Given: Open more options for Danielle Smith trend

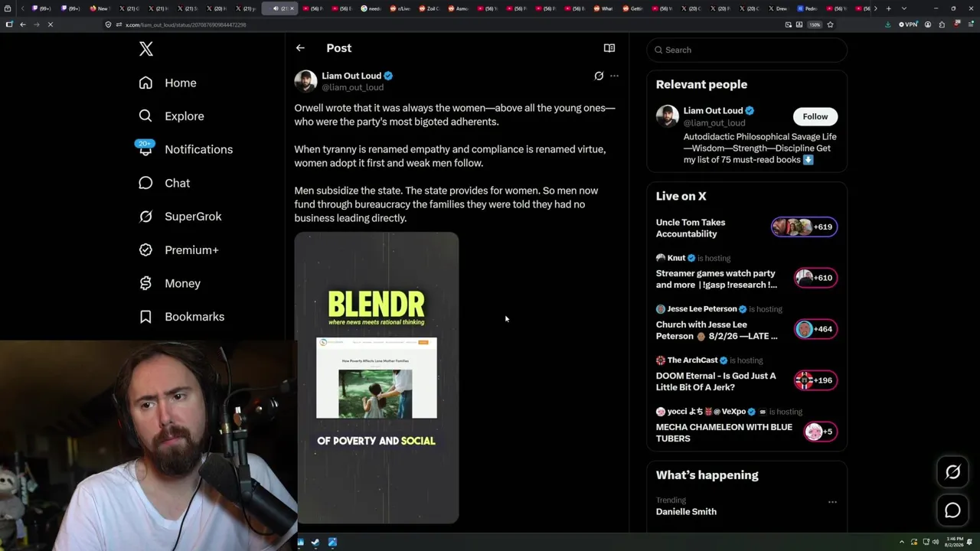Looking at the screenshot, I should coord(832,502).
